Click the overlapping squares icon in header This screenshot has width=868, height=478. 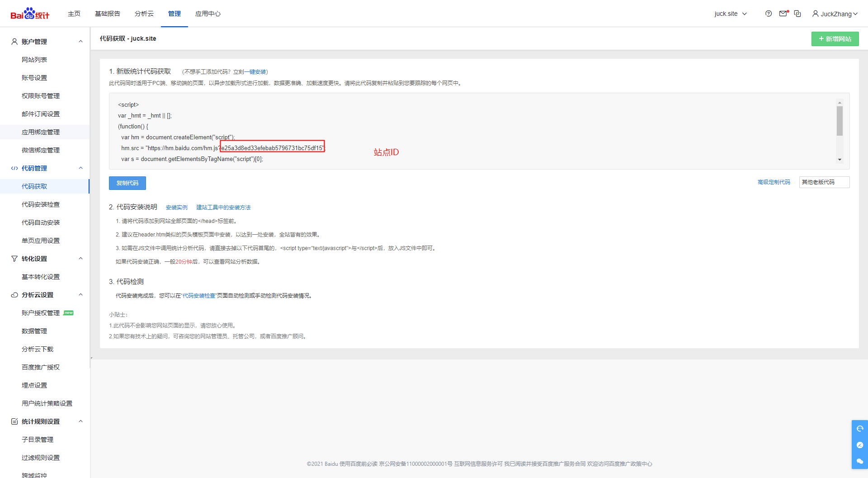(x=797, y=14)
